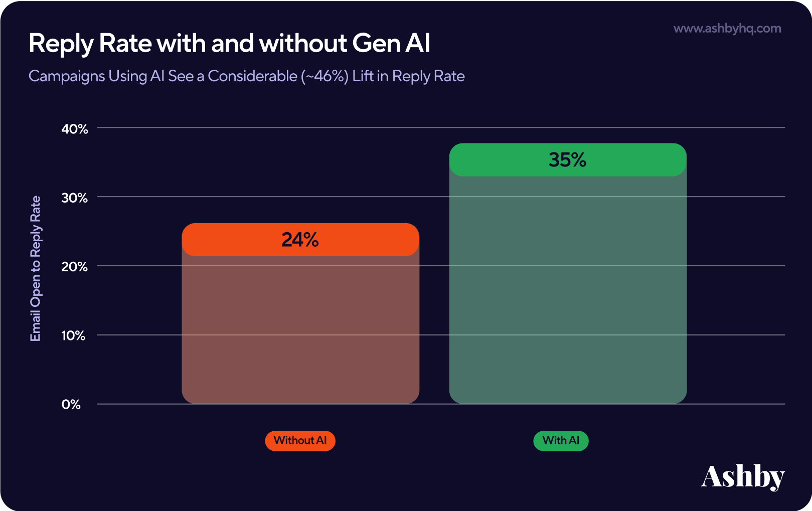Click the green 35% bar cap
The height and width of the screenshot is (511, 812).
click(568, 160)
